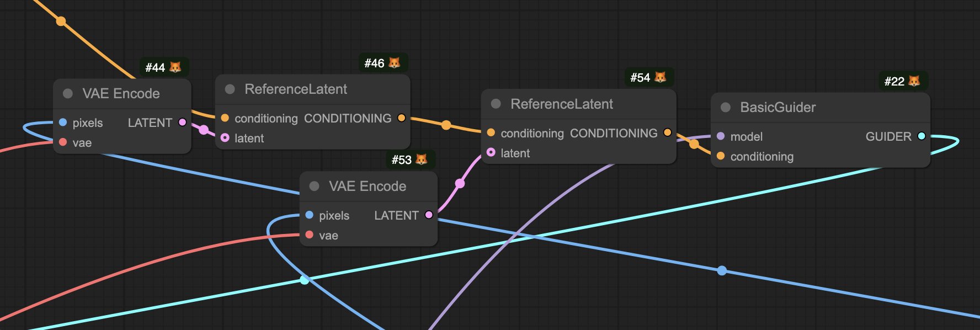Click model input slot on BasicGuider
The height and width of the screenshot is (330, 980).
pyautogui.click(x=721, y=136)
